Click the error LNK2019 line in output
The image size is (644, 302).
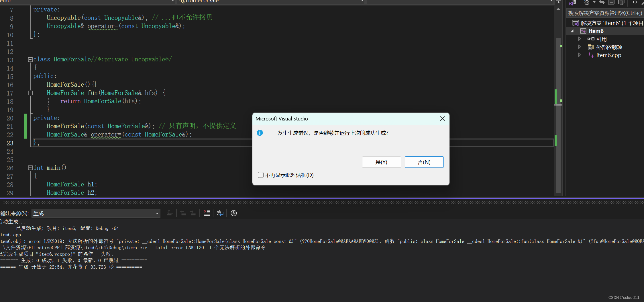pos(322,241)
